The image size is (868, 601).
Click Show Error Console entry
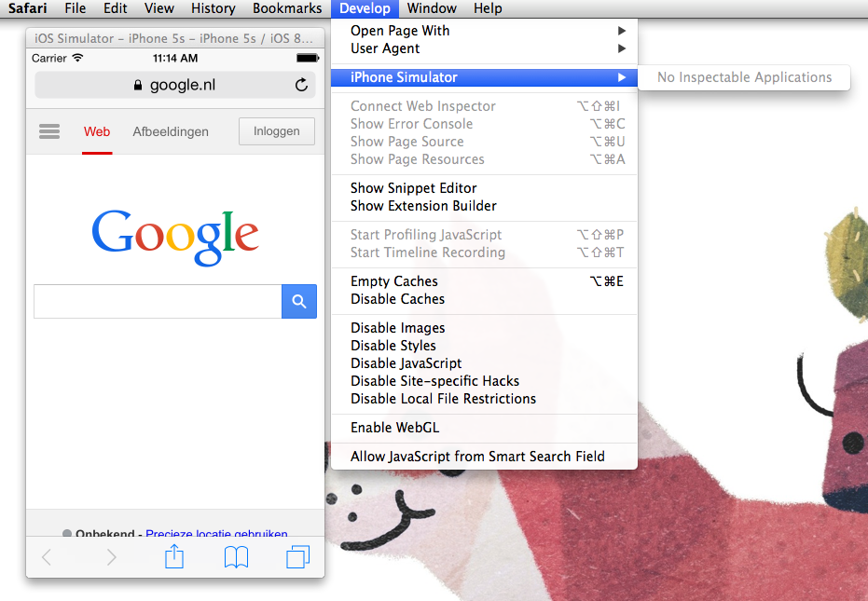[x=485, y=123]
